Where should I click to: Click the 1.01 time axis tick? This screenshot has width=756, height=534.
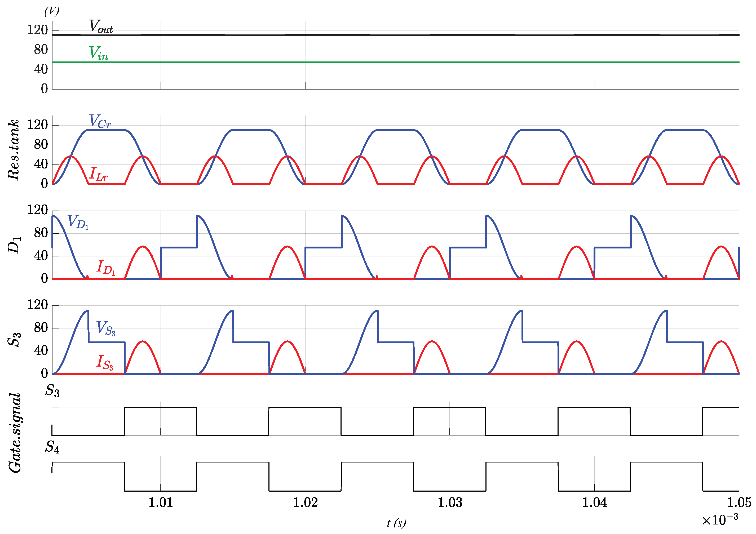tap(160, 503)
